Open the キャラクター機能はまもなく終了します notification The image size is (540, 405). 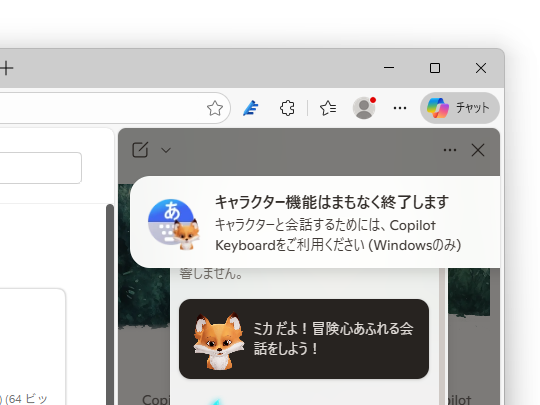315,222
